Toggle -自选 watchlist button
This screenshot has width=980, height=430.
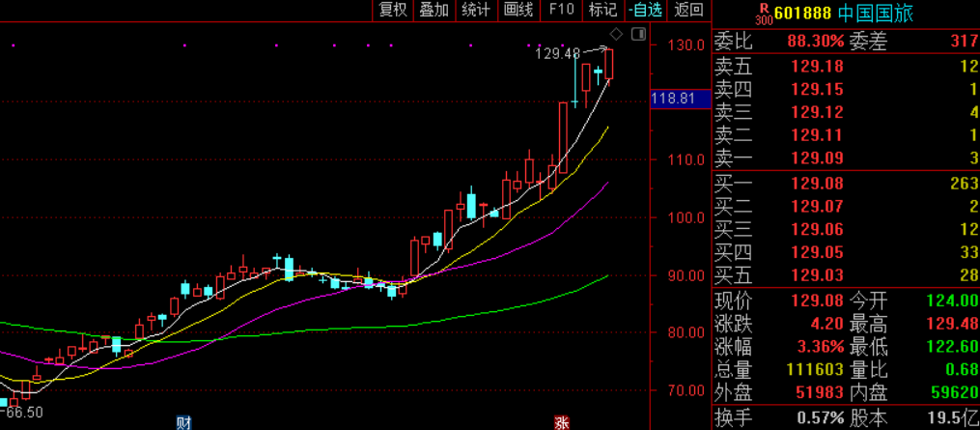coord(646,10)
